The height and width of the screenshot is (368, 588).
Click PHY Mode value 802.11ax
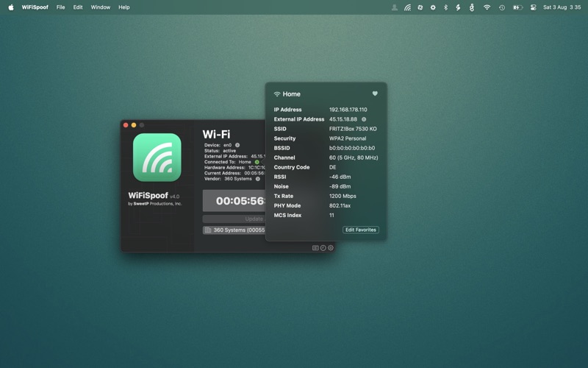340,206
